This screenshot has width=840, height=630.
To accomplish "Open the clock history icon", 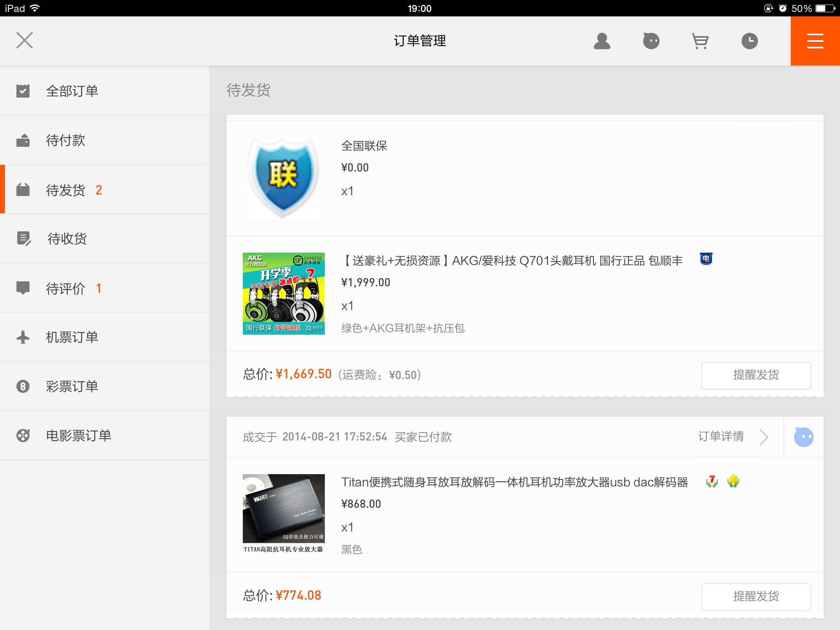I will pos(749,41).
